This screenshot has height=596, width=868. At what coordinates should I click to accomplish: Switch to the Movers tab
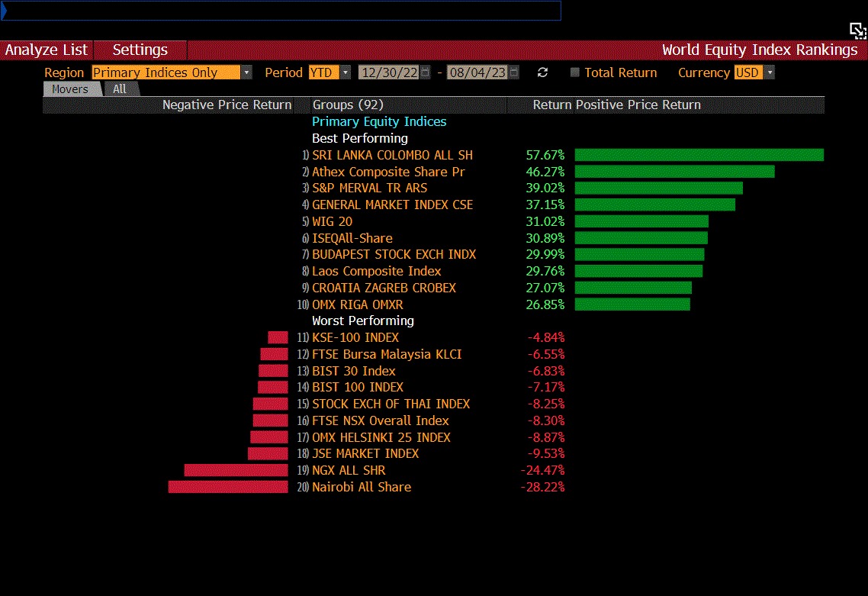coord(70,89)
